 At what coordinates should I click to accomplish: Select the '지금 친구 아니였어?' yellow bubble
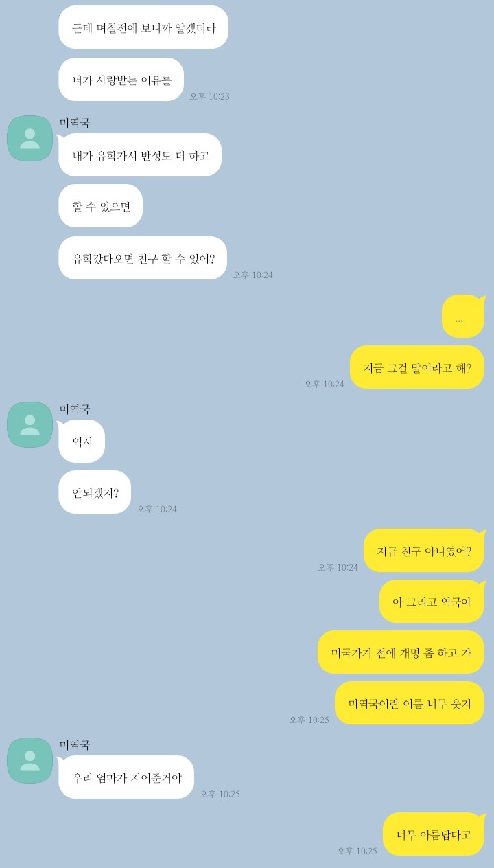424,551
